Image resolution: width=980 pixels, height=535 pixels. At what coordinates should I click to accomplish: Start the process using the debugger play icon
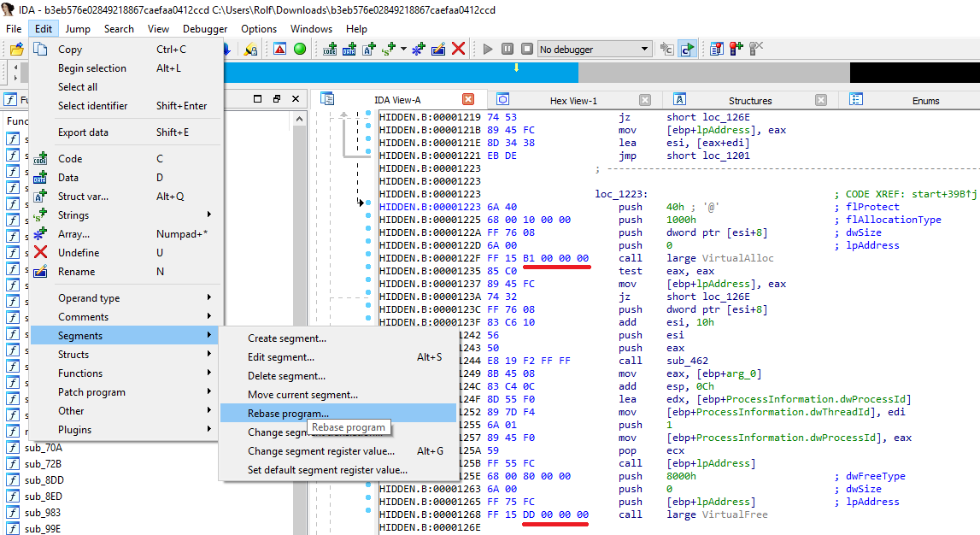click(x=489, y=50)
